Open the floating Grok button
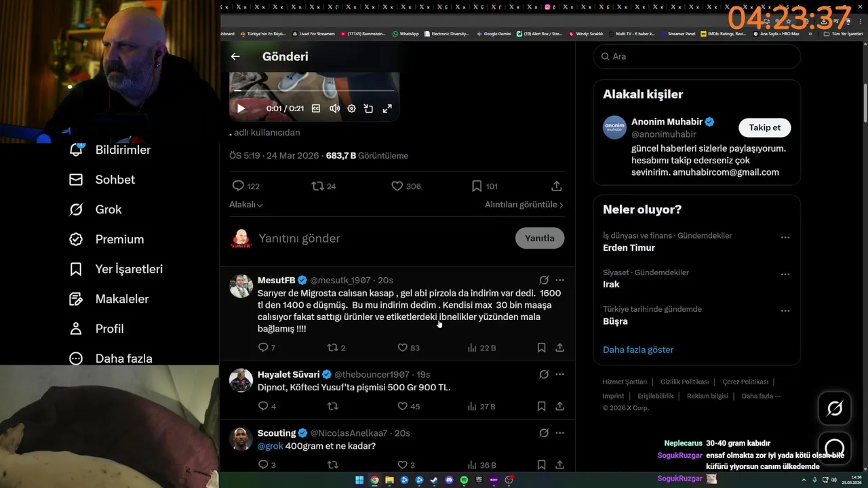Image resolution: width=868 pixels, height=488 pixels. [835, 409]
